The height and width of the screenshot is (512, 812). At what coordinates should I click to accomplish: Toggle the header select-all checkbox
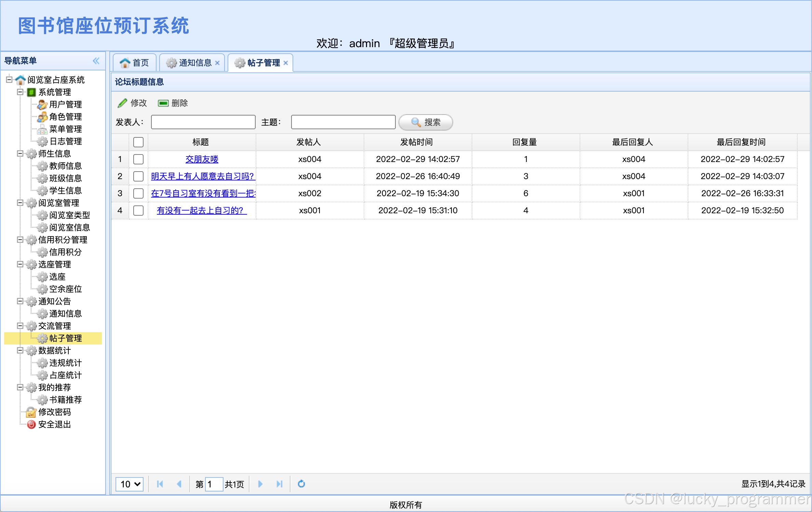[x=138, y=142]
